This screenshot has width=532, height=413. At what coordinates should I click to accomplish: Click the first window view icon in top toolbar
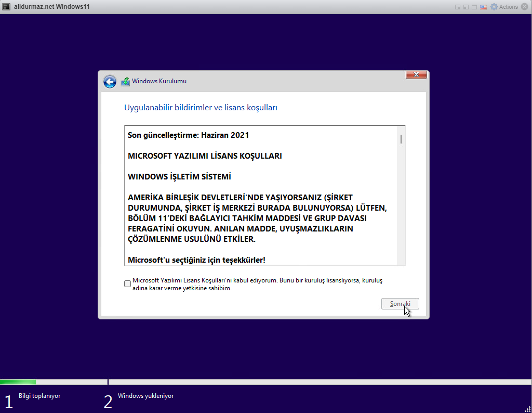(x=458, y=6)
